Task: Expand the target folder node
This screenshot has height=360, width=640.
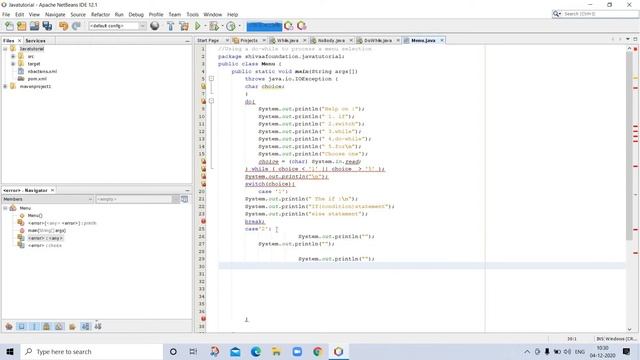Action: [13, 64]
